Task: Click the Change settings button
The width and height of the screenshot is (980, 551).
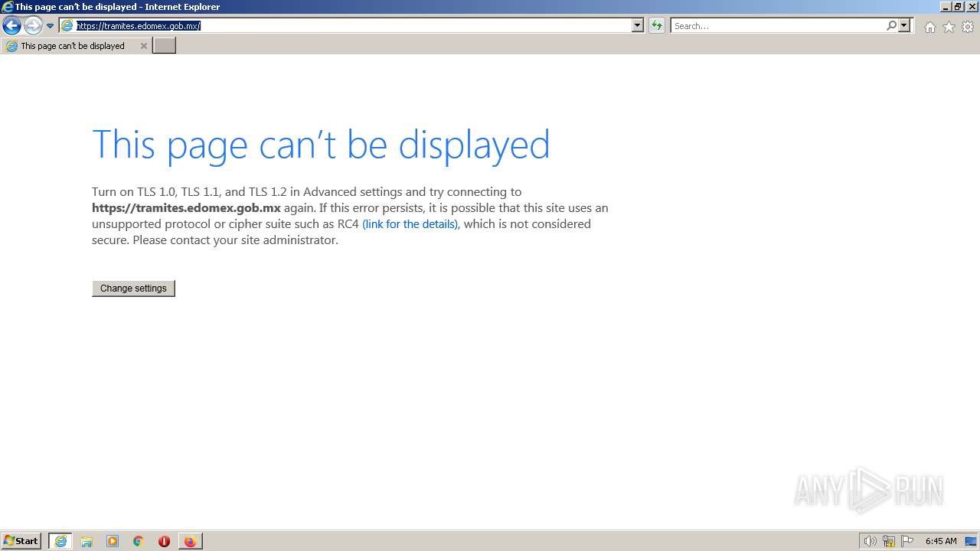Action: coord(133,289)
